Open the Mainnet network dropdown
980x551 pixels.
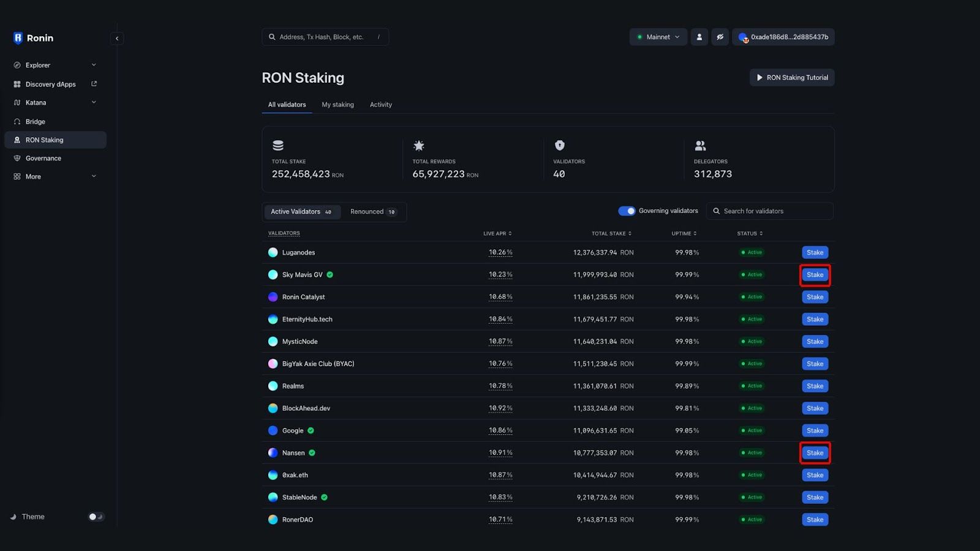pos(658,37)
